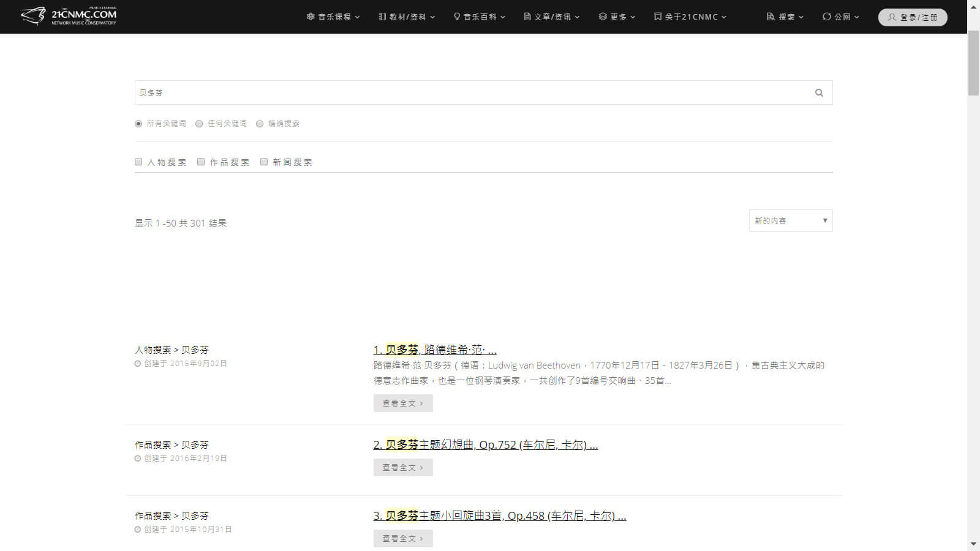Viewport: 980px width, 551px height.
Task: Click clock icon beside 创建于 2016年2月19日
Action: tap(138, 459)
